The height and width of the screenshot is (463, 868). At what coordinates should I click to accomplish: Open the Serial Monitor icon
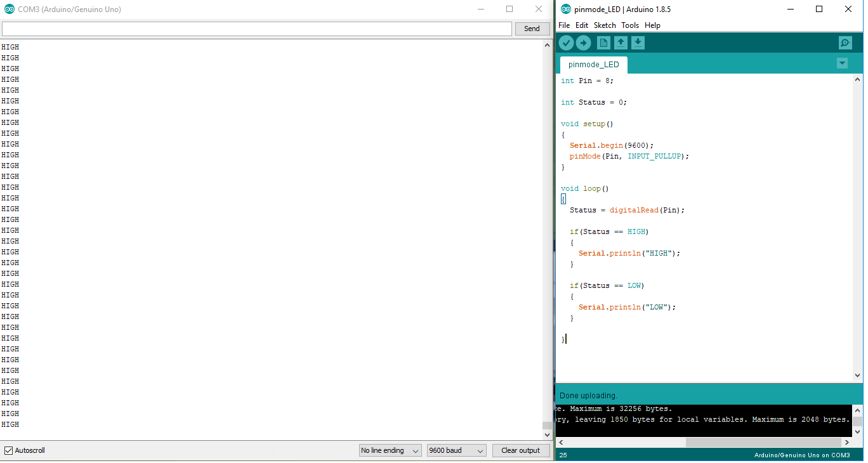point(845,42)
